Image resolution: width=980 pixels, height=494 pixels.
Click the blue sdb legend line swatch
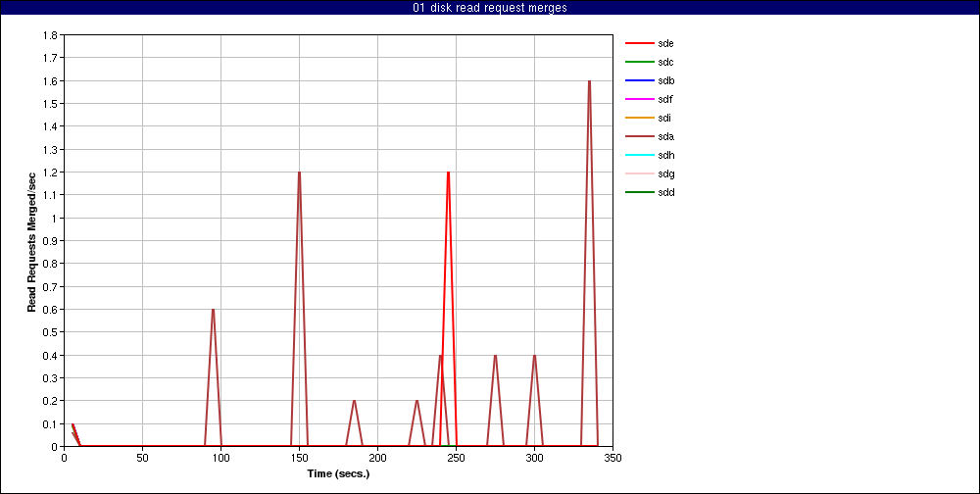639,80
